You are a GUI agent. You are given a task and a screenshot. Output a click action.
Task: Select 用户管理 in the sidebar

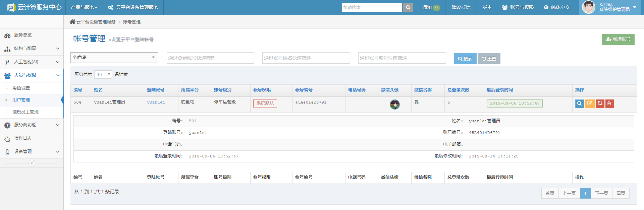tap(21, 100)
